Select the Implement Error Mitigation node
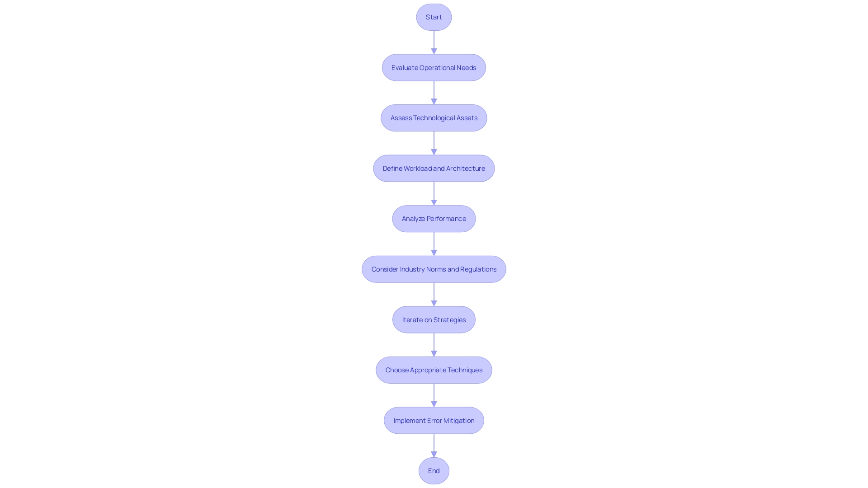The height and width of the screenshot is (488, 868). (x=434, y=420)
